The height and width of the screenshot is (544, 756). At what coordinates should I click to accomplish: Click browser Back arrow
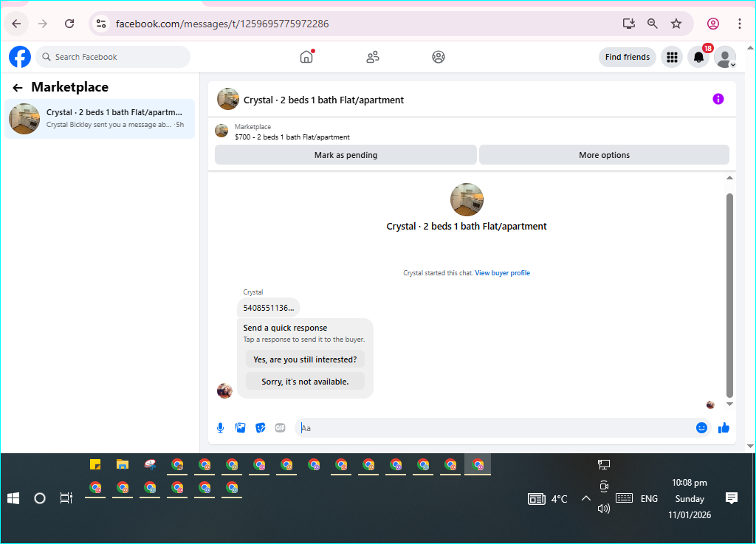click(16, 24)
